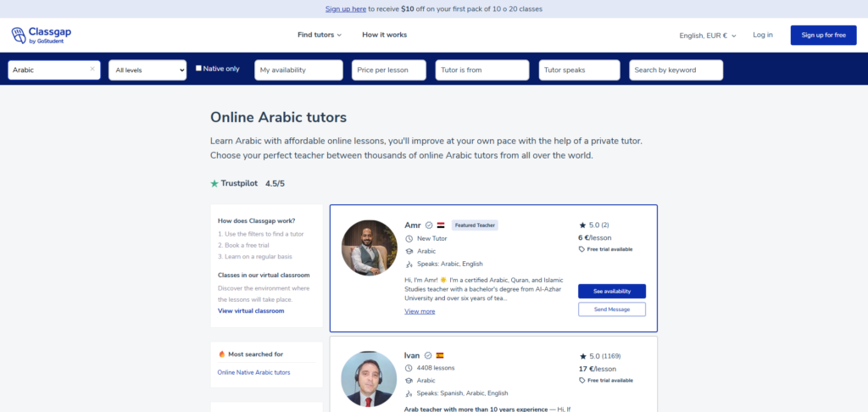Screen dimensions: 868x412
Task: Click the Search by keyword field
Action: click(x=676, y=70)
